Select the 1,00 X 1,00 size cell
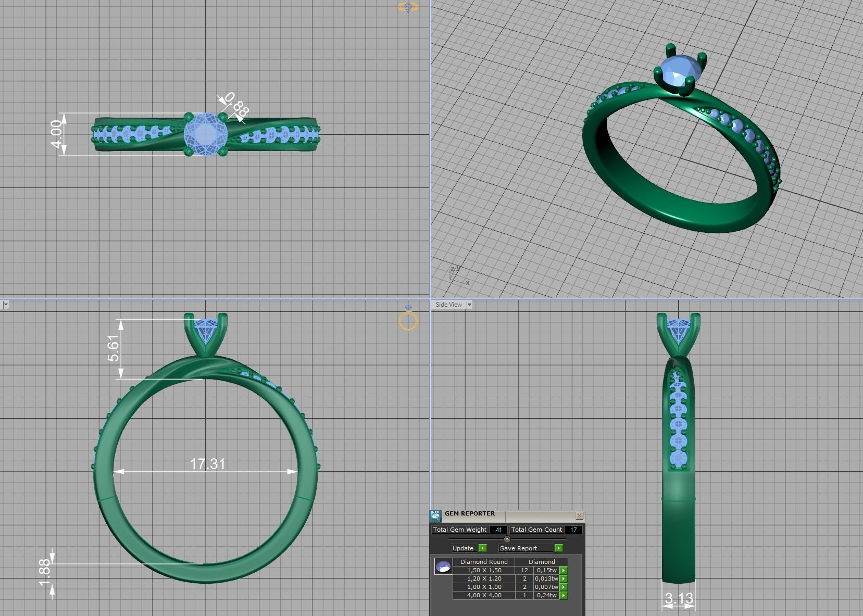Screen dimensions: 863x616 coord(484,587)
